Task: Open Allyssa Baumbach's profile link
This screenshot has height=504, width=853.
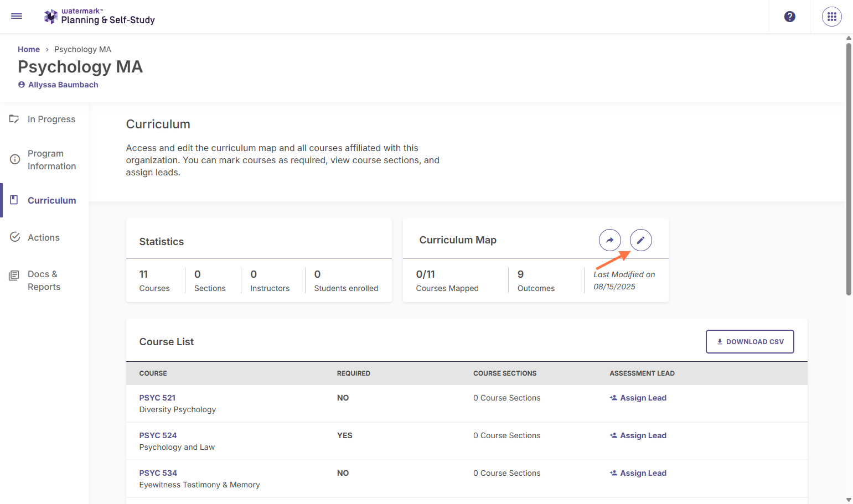Action: point(63,85)
